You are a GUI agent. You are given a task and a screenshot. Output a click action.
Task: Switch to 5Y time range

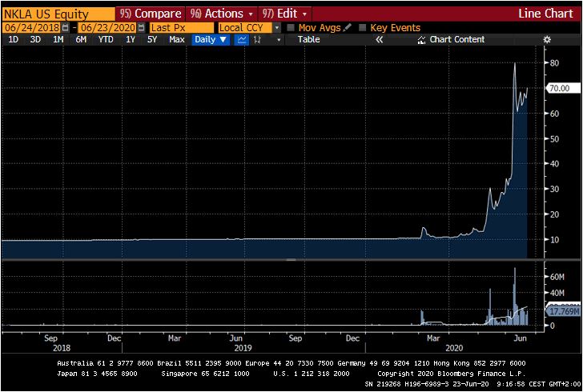coord(152,39)
